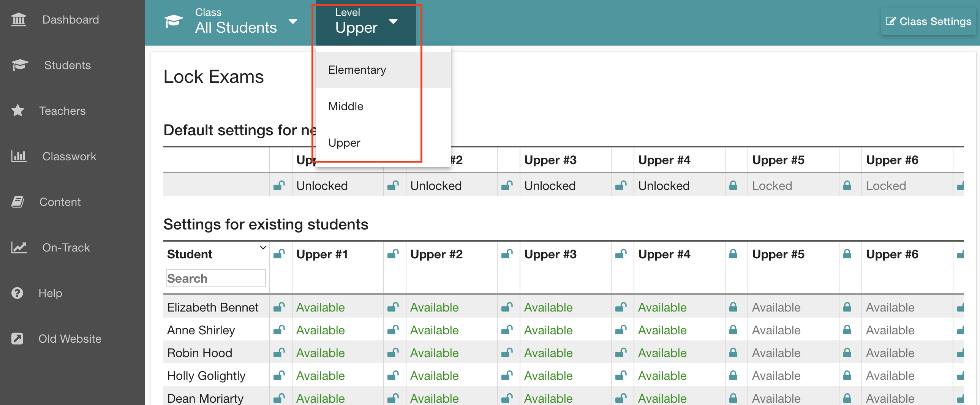The width and height of the screenshot is (980, 405).
Task: Click Unlocked status under Upper #3 default
Action: (x=550, y=186)
